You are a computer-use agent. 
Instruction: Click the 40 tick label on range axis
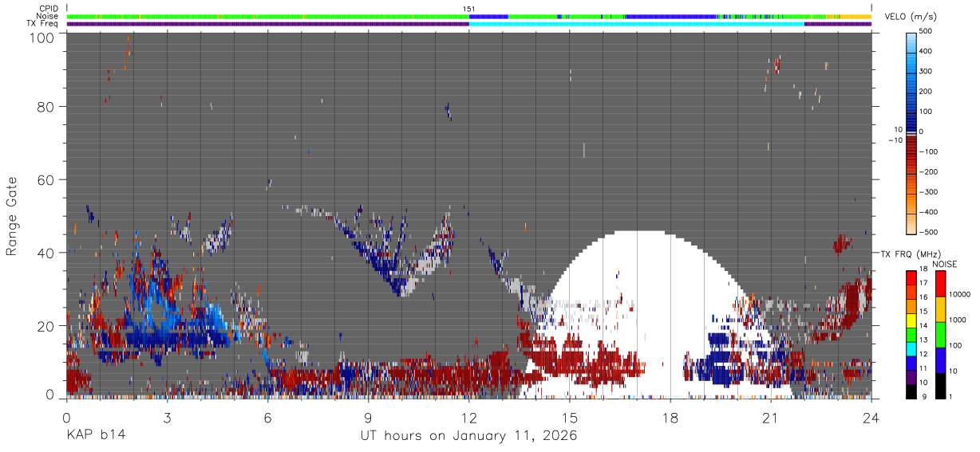(48, 253)
